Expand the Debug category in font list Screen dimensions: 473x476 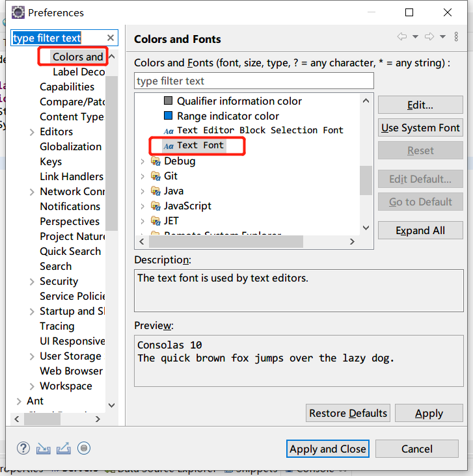tap(142, 161)
